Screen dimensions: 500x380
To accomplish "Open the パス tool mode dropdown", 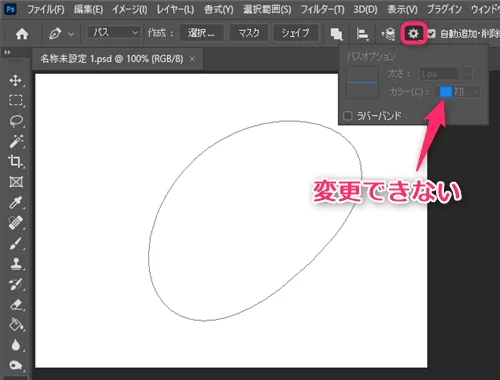I will 113,32.
